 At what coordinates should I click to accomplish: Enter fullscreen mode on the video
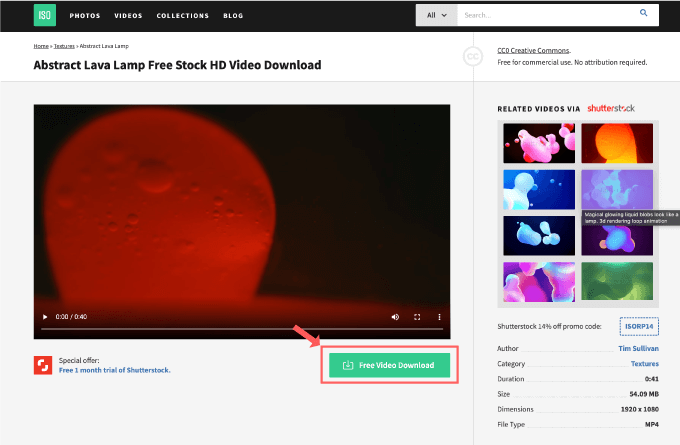click(417, 317)
